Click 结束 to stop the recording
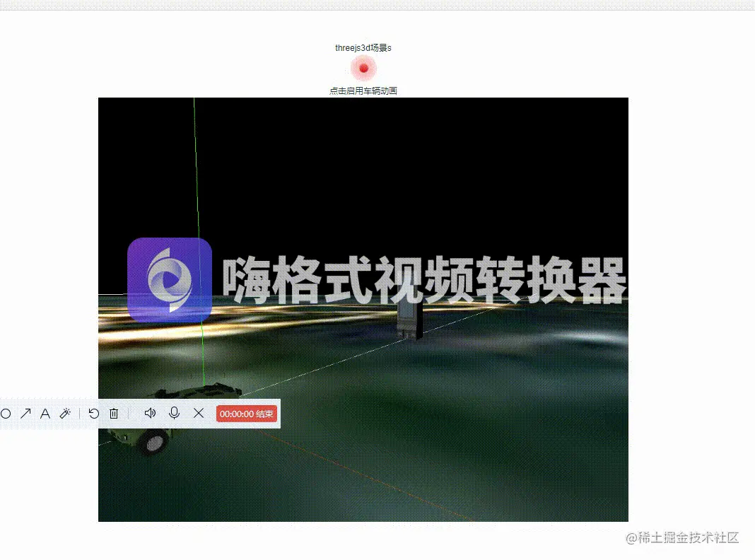This screenshot has height=560, width=755. pyautogui.click(x=264, y=414)
